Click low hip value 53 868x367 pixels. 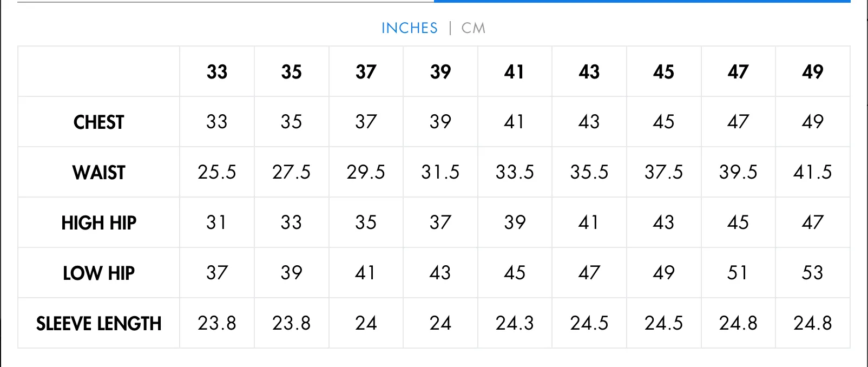pyautogui.click(x=812, y=273)
